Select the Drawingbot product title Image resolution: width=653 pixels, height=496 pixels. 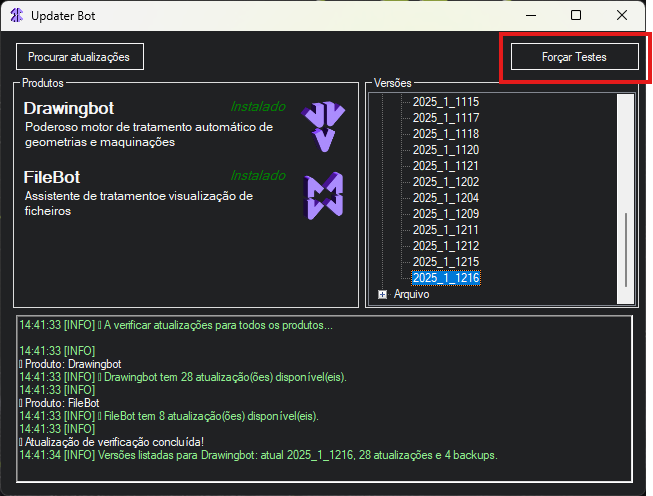(70, 107)
